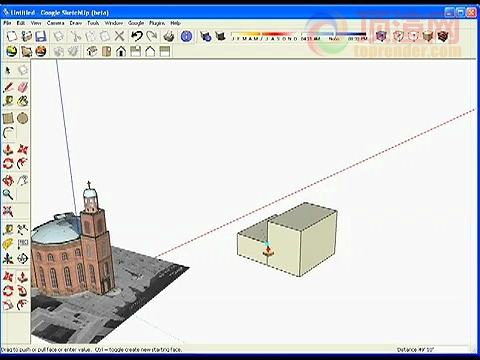The width and height of the screenshot is (480, 360).
Task: Choose the pink Eraser tool
Action: pyautogui.click(x=22, y=87)
